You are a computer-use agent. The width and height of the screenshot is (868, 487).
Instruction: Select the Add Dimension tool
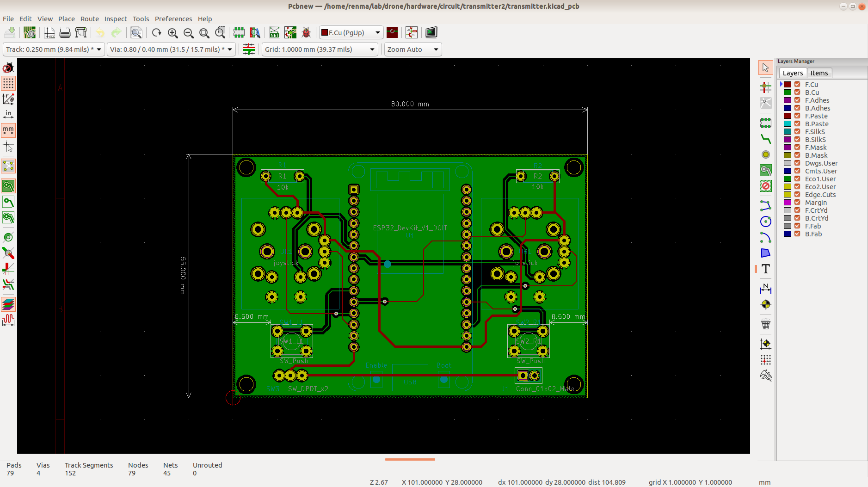click(766, 289)
